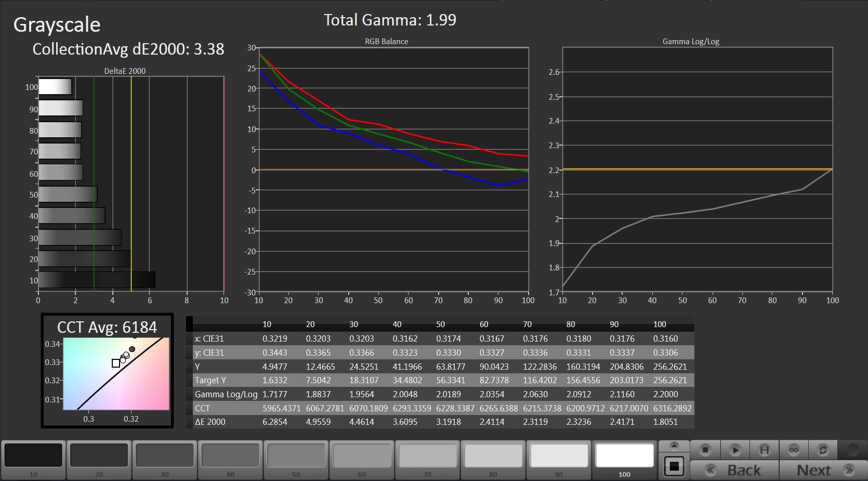Enable continuous read infinity icon
The width and height of the screenshot is (868, 481).
coord(793,450)
